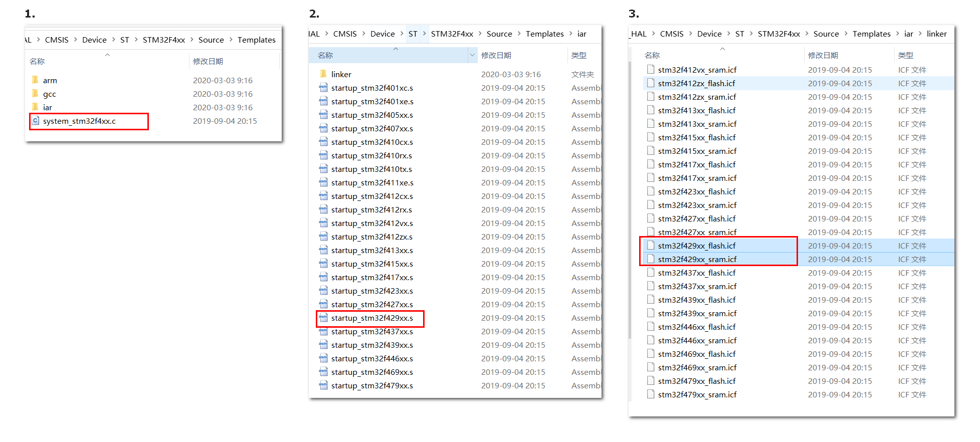This screenshot has height=442, width=980.
Task: Select the startup_stm32f415xx.s file icon
Action: pyautogui.click(x=323, y=264)
